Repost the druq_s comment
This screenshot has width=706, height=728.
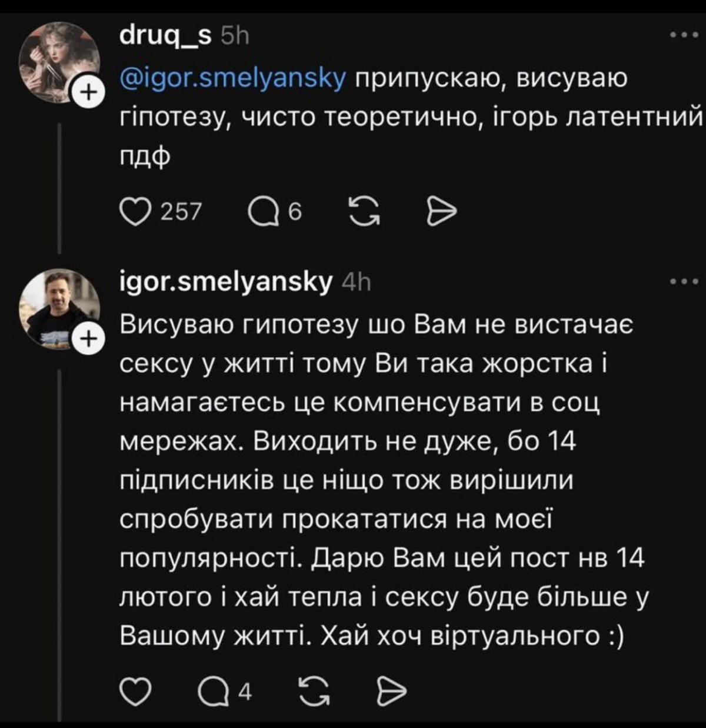click(x=364, y=211)
